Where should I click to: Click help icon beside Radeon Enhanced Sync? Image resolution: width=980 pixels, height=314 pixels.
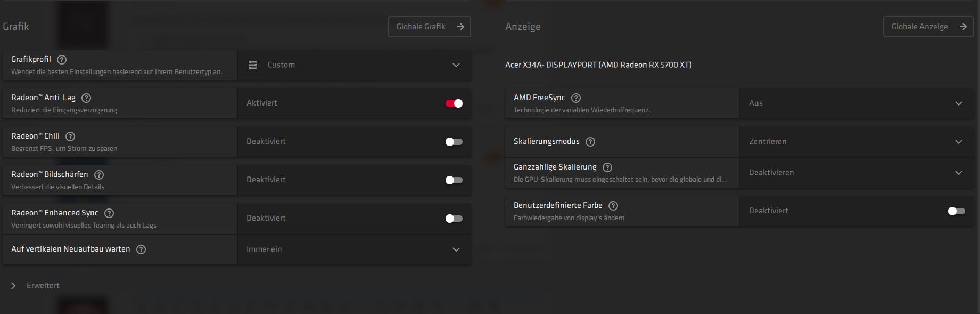pyautogui.click(x=109, y=213)
